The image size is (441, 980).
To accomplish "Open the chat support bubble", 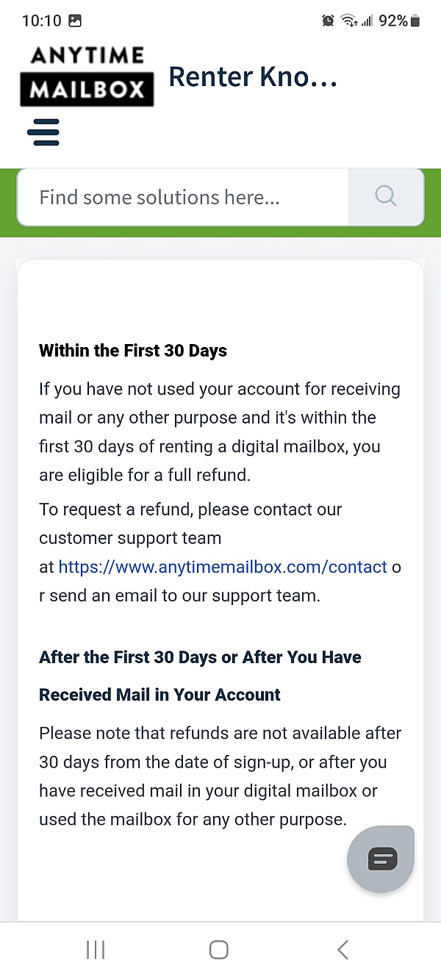I will point(380,859).
